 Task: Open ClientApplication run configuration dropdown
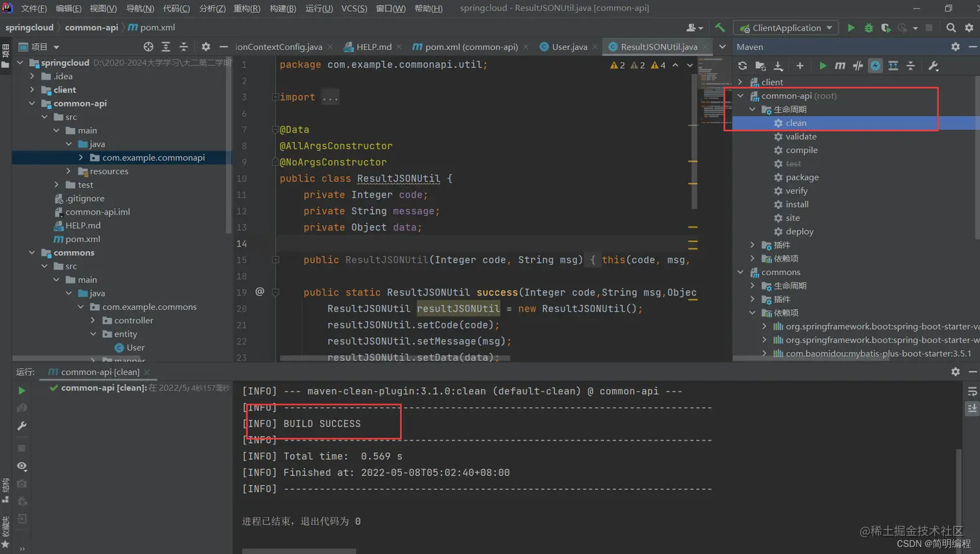pyautogui.click(x=786, y=28)
